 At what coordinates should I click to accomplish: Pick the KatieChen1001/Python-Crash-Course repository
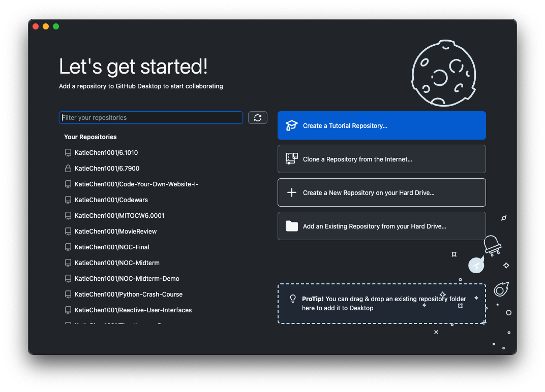(128, 294)
